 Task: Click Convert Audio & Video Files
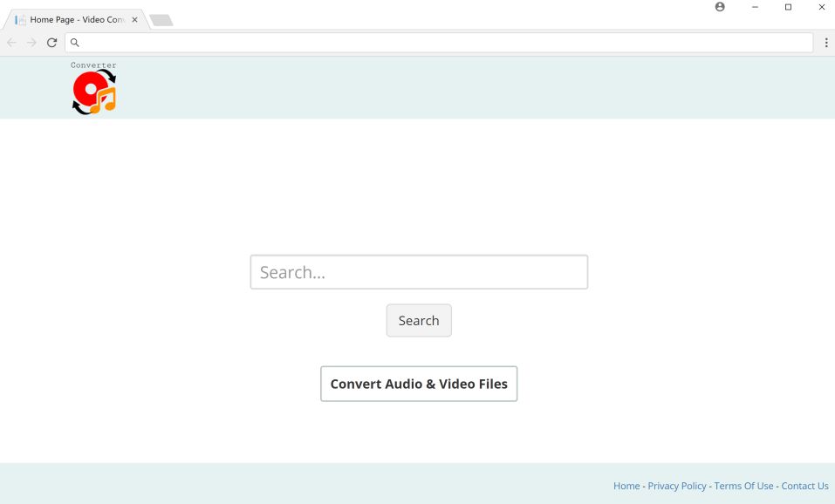(x=419, y=384)
